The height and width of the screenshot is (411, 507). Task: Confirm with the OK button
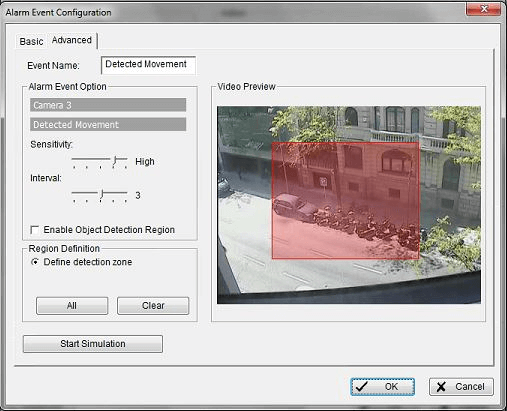click(383, 387)
